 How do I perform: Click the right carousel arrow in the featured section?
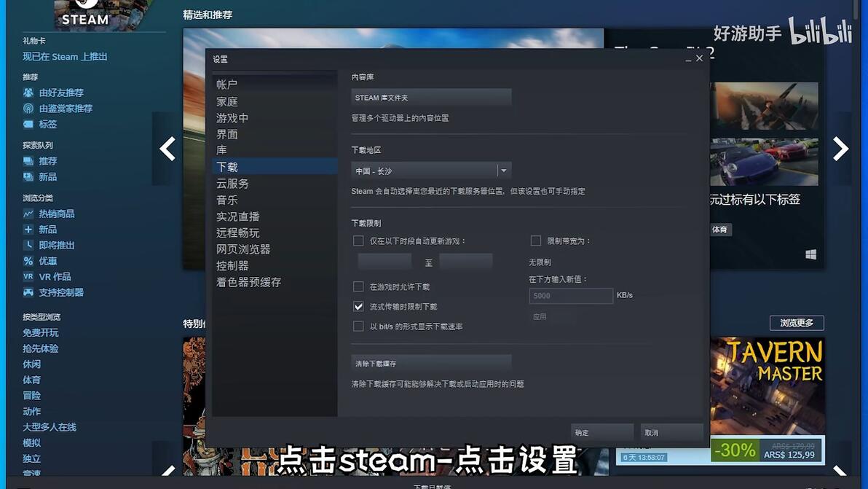click(840, 149)
